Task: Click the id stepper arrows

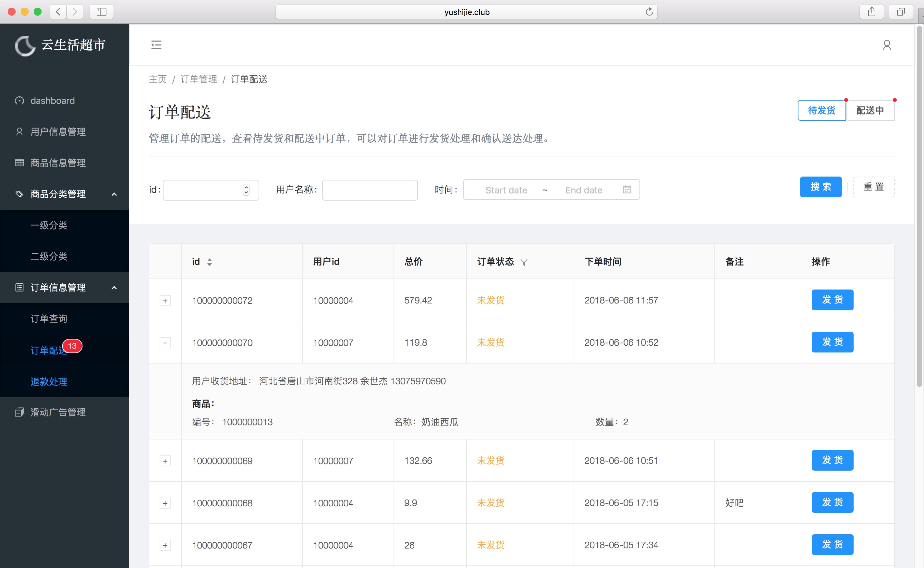Action: click(x=246, y=190)
